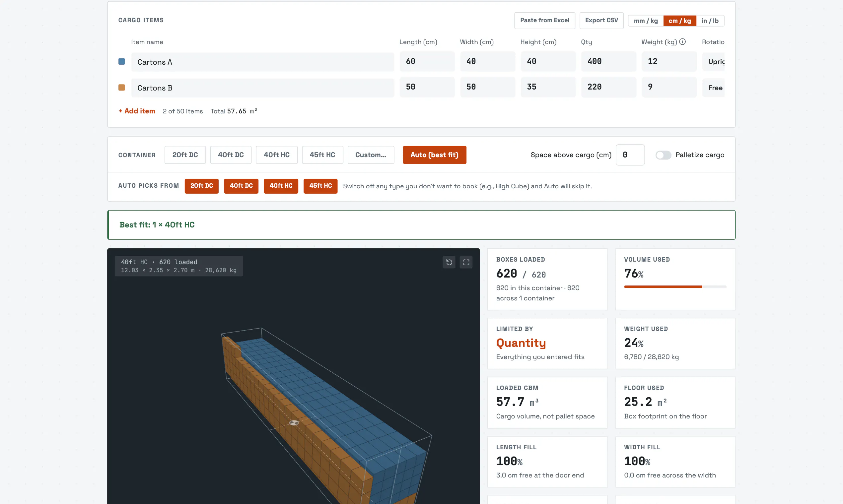This screenshot has height=504, width=843.
Task: Click the 6,780 / 28,620 kg weight text
Action: pyautogui.click(x=651, y=357)
